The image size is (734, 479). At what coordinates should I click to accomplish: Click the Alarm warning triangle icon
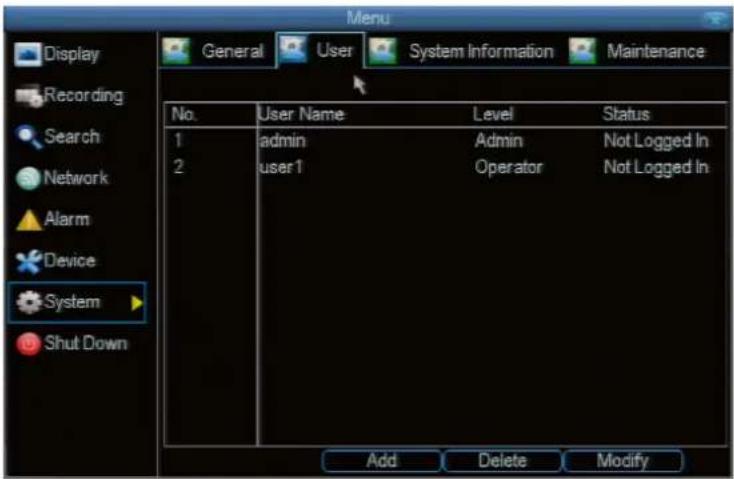29,220
